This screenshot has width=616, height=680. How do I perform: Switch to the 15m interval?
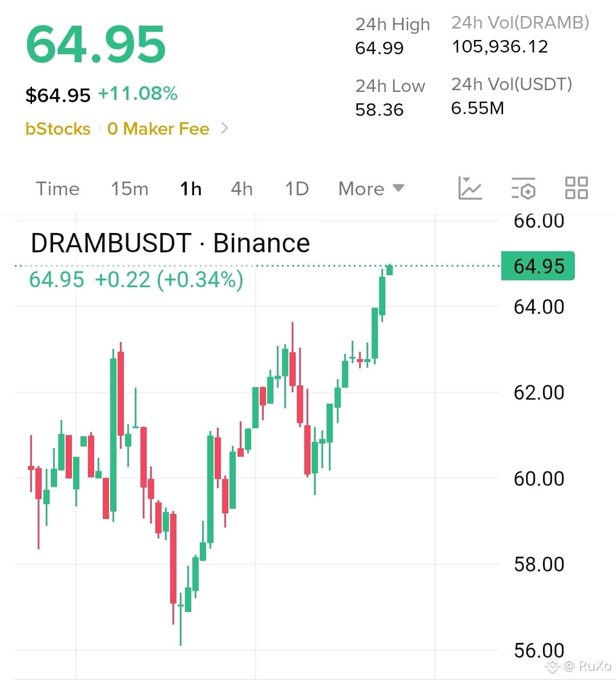click(130, 188)
